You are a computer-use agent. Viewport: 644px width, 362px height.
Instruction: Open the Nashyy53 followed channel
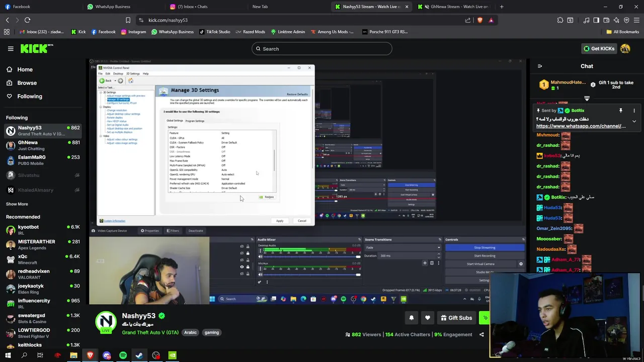coord(43,130)
